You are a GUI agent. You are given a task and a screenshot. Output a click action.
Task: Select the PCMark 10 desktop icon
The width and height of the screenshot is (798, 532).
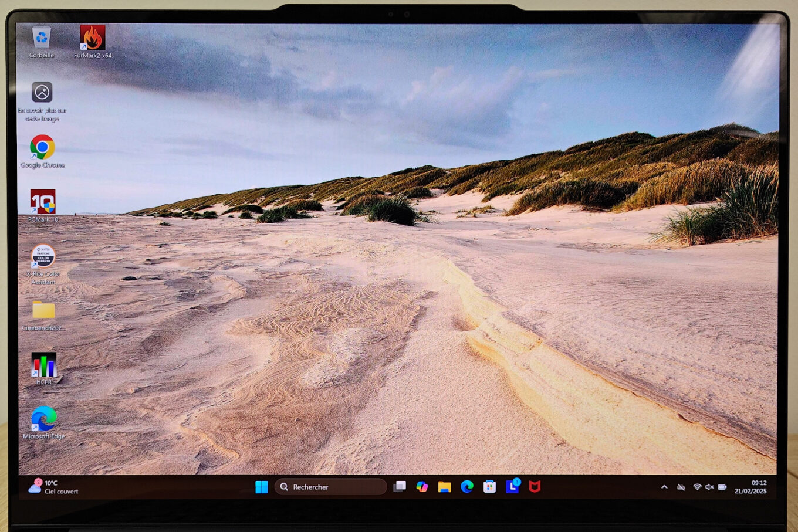pyautogui.click(x=43, y=202)
